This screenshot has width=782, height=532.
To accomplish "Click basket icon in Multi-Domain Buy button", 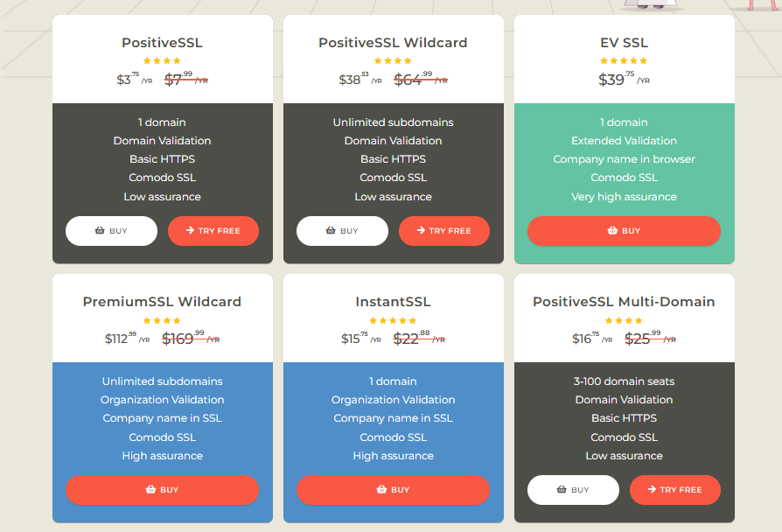I will 562,490.
